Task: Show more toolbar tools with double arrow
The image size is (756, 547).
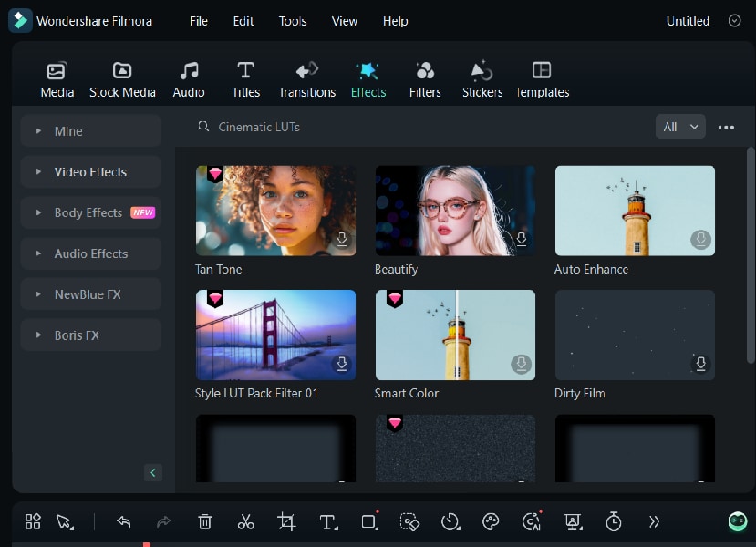Action: (654, 521)
